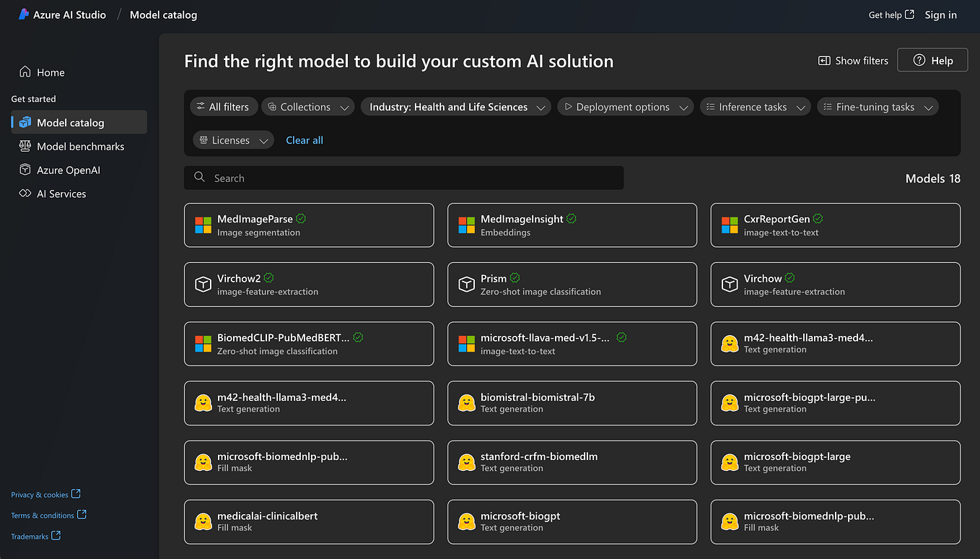Click the Show filters button
Screen dimensions: 980x559
(853, 61)
